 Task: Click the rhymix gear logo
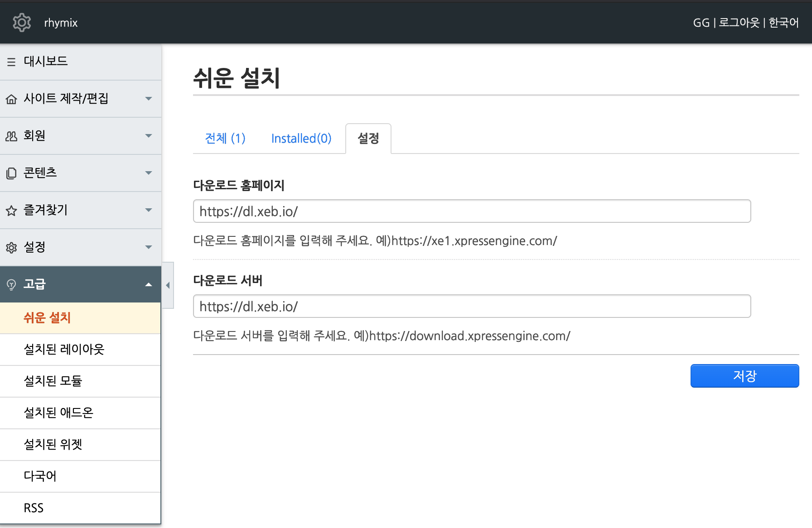(21, 22)
